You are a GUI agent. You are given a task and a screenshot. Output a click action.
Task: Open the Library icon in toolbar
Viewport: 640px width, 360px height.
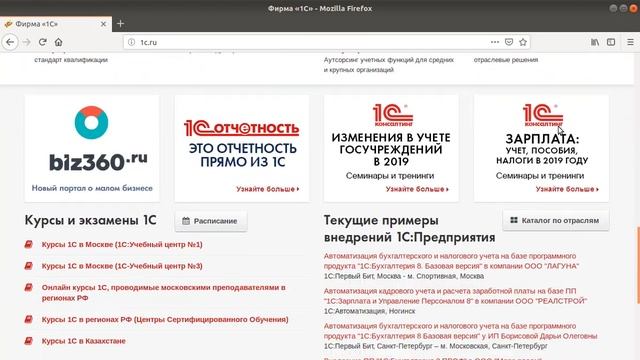(595, 42)
